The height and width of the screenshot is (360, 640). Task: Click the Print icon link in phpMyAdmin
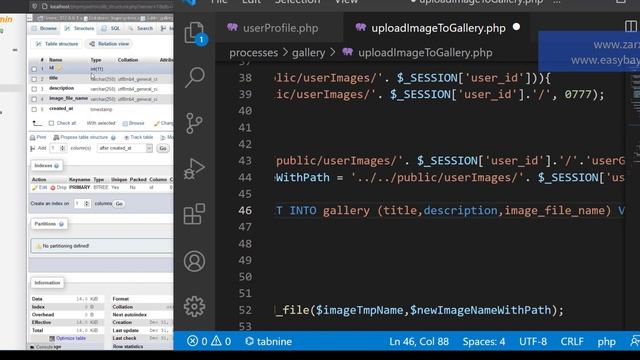coord(38,138)
